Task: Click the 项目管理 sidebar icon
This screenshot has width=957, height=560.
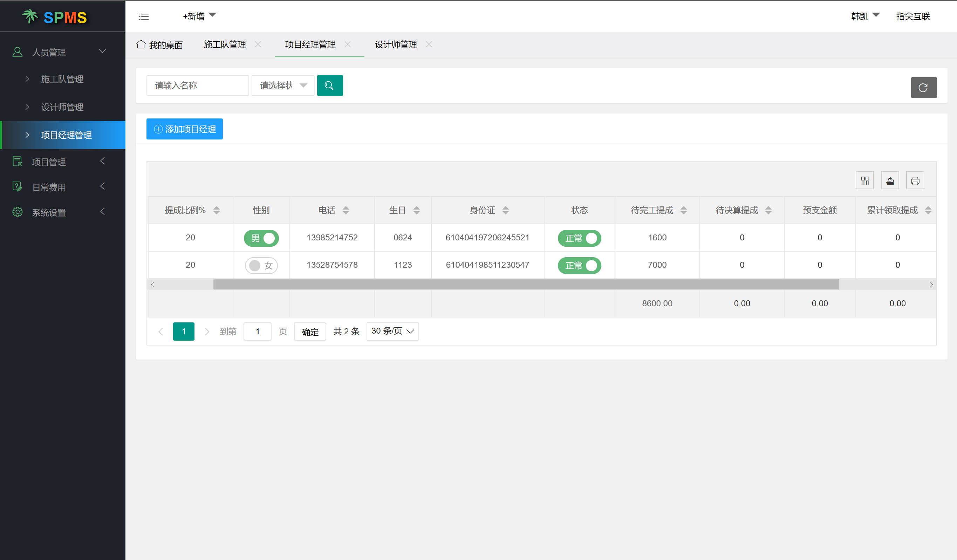Action: (x=18, y=162)
